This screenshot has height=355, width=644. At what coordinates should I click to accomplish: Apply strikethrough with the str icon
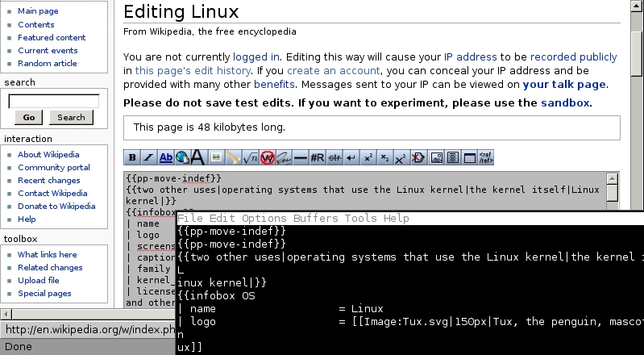tap(334, 157)
